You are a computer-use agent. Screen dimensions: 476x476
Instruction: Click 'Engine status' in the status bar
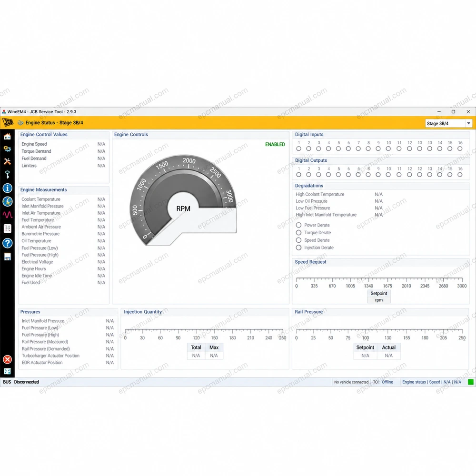pos(414,382)
